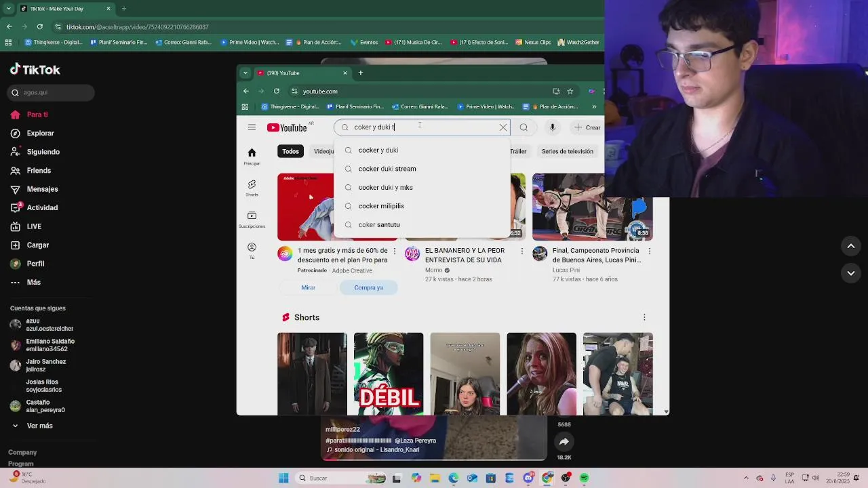868x488 pixels.
Task: Open options for Bananero video
Action: pos(521,251)
